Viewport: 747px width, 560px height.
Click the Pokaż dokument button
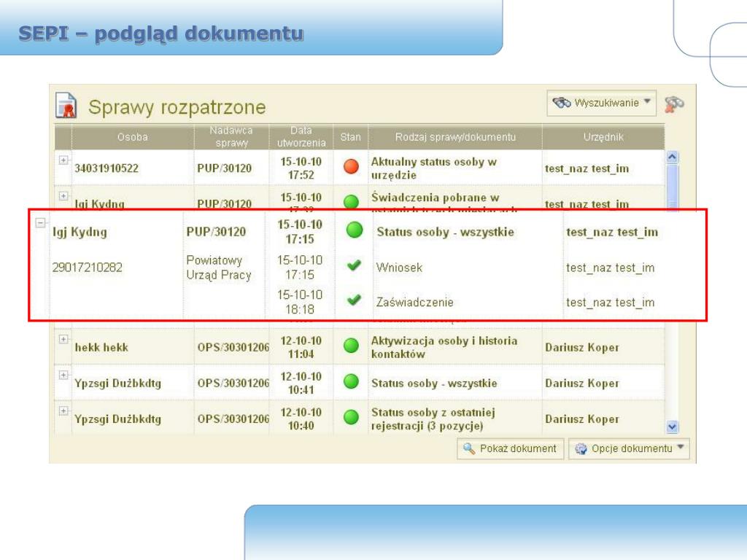(x=510, y=448)
